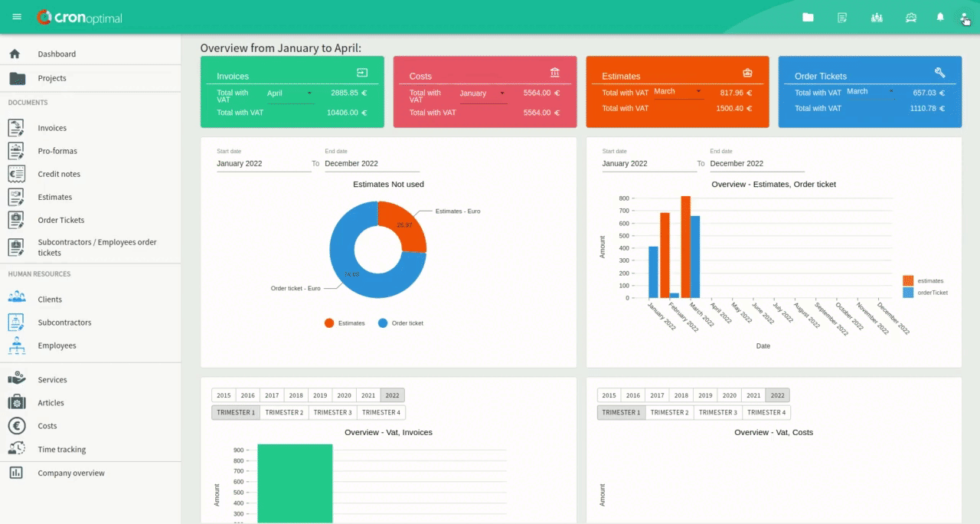
Task: Expand the Estimates month dropdown showing March
Action: [x=677, y=92]
